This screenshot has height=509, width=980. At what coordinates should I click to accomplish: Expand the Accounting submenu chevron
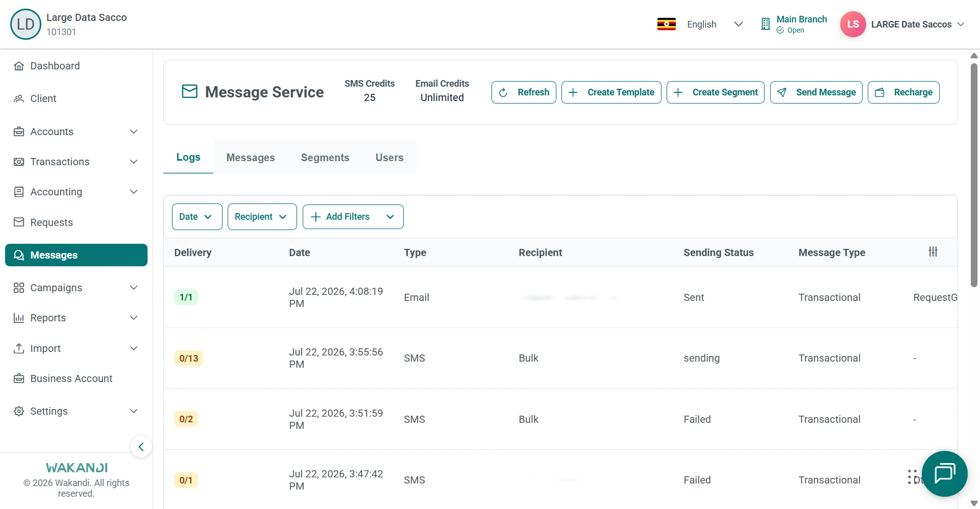click(134, 192)
